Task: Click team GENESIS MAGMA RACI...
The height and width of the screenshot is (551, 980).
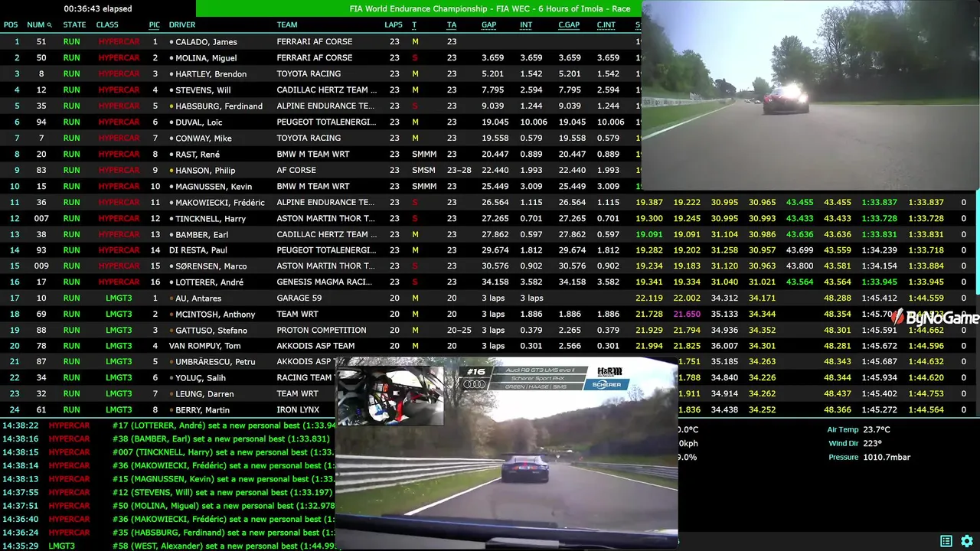Action: pyautogui.click(x=325, y=282)
